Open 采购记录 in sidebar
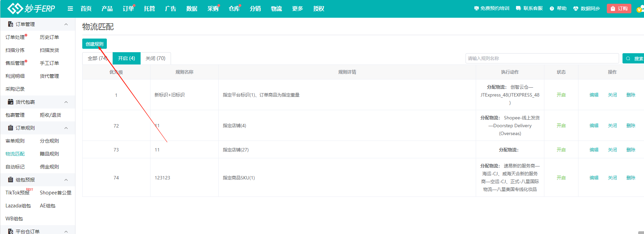644x234 pixels. [x=15, y=89]
